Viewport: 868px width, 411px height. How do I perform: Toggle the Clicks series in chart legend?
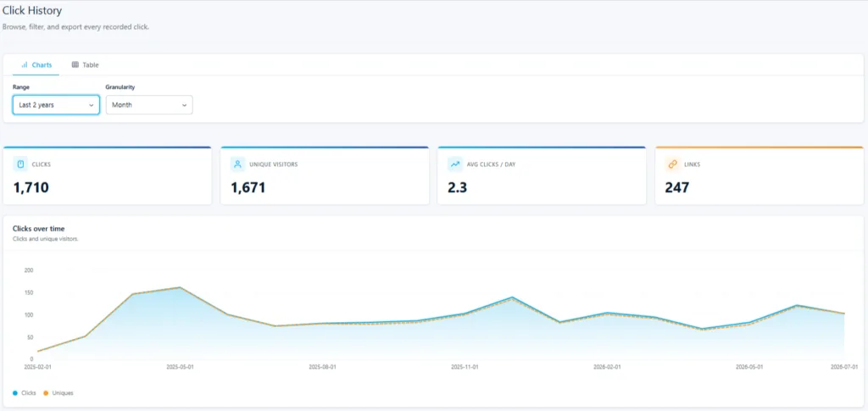click(25, 392)
